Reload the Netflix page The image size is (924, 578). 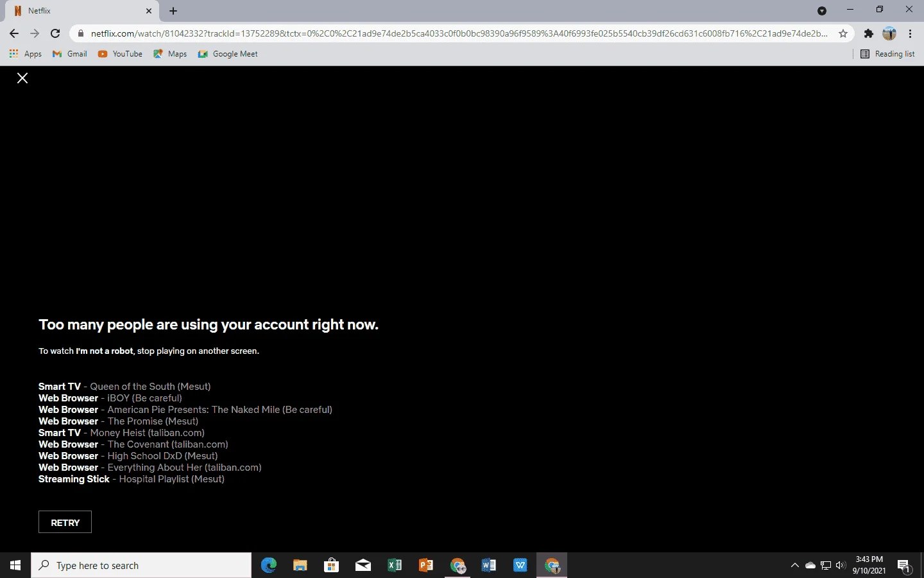pos(55,33)
